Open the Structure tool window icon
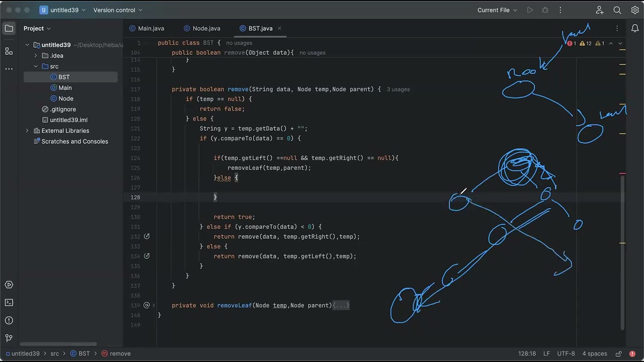This screenshot has width=644, height=362. point(9,51)
